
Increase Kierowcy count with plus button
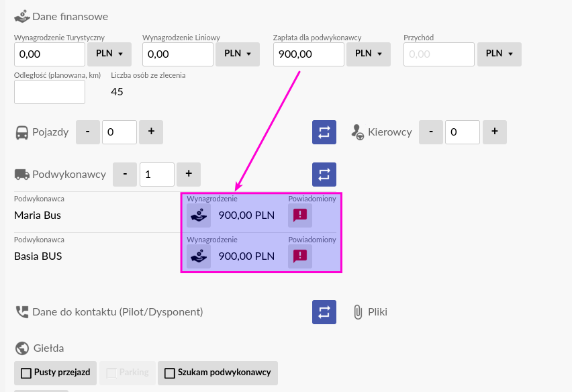pyautogui.click(x=495, y=132)
